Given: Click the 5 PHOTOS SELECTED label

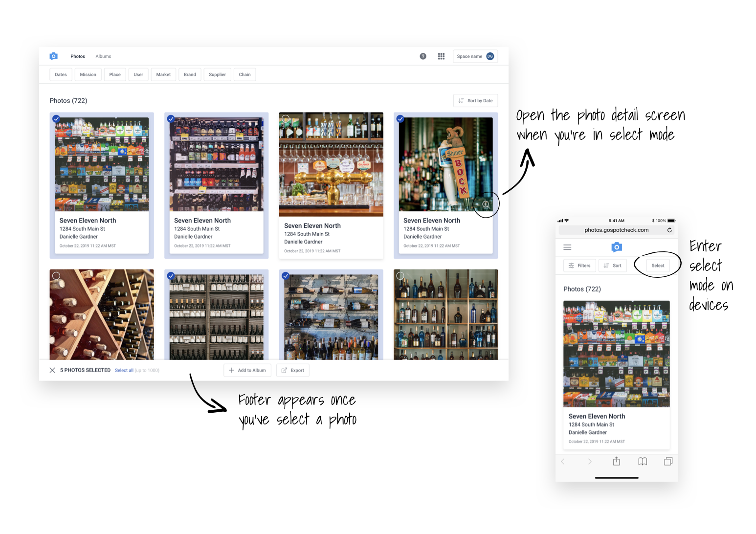Looking at the screenshot, I should (85, 370).
